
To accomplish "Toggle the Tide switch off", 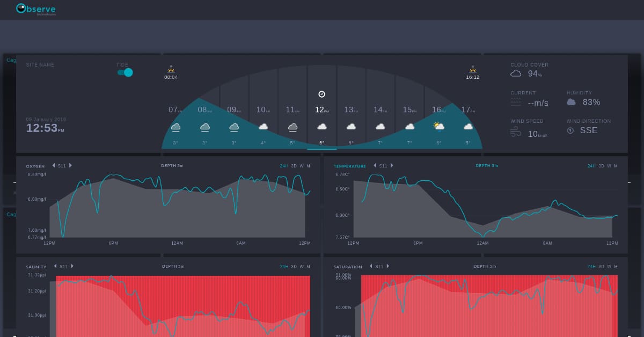I will pos(125,72).
